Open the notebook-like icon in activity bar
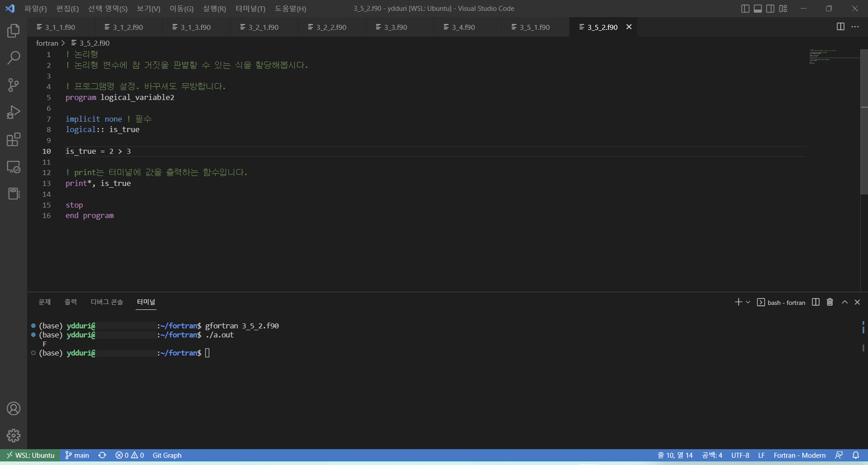Image resolution: width=868 pixels, height=465 pixels. tap(13, 194)
